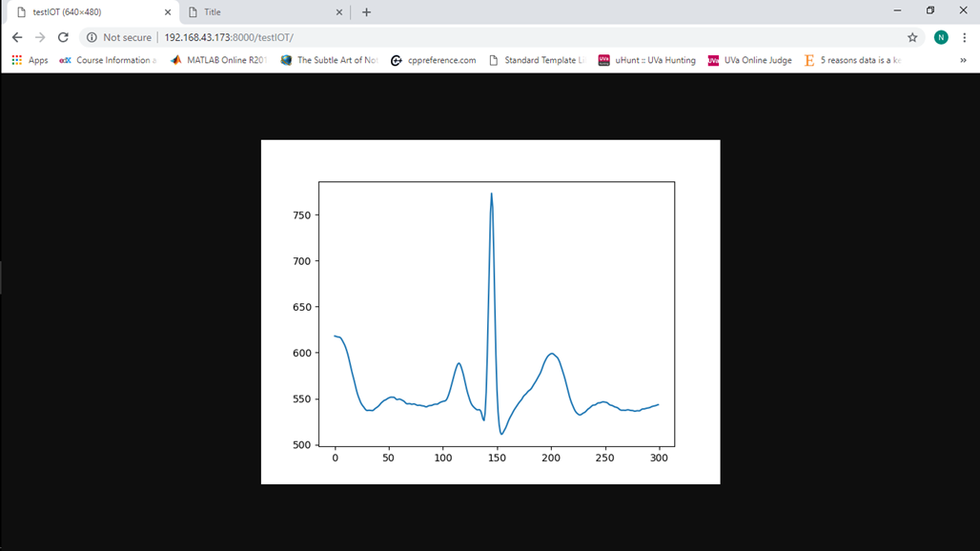Open a new tab with the plus button
The height and width of the screenshot is (551, 980).
[x=366, y=12]
